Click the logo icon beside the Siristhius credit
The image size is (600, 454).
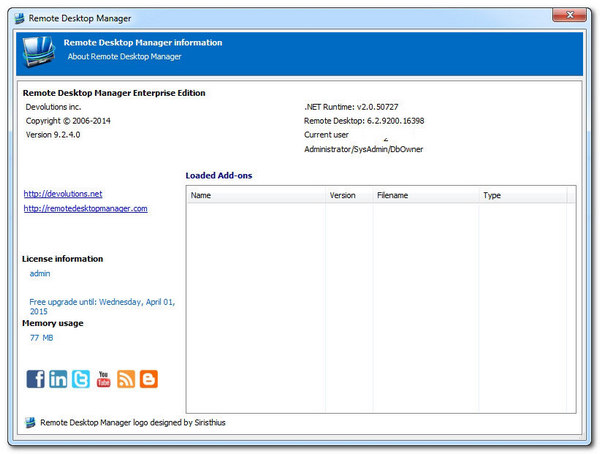coord(30,423)
